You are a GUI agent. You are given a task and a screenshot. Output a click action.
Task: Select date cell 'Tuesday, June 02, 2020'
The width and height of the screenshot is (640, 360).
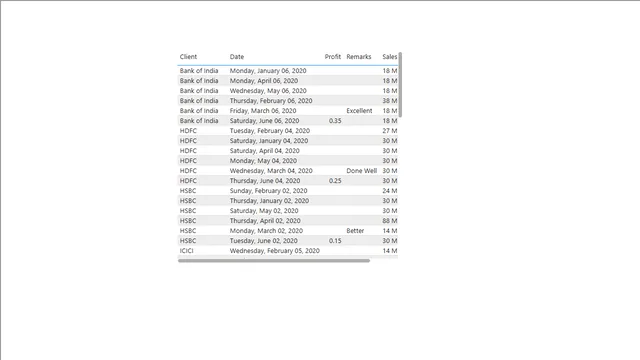(263, 241)
